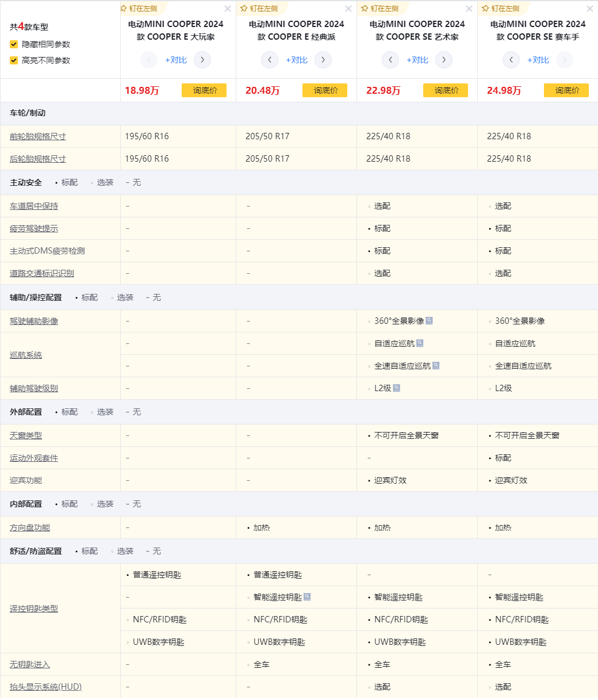The image size is (598, 700).
Task: Open 电动MINI COOPER 2024款 COOPER E 大玩家 title
Action: point(176,30)
